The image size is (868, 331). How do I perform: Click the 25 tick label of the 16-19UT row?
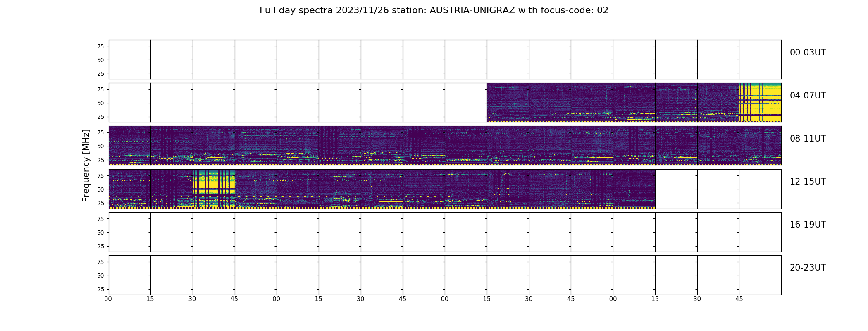[100, 246]
